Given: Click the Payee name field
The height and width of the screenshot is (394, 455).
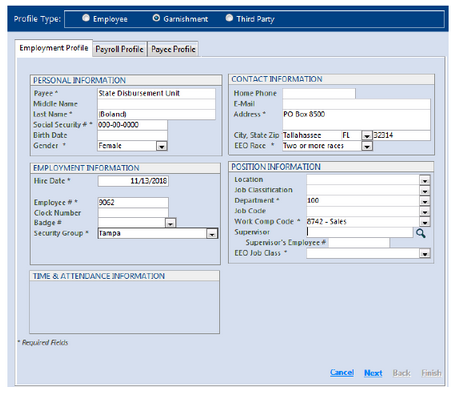Looking at the screenshot, I should [x=156, y=93].
